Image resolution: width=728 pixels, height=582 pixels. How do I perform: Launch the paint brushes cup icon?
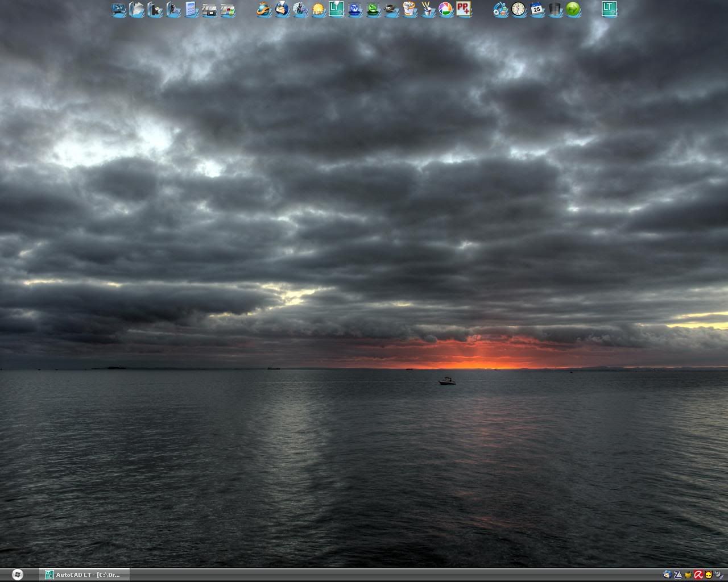428,9
